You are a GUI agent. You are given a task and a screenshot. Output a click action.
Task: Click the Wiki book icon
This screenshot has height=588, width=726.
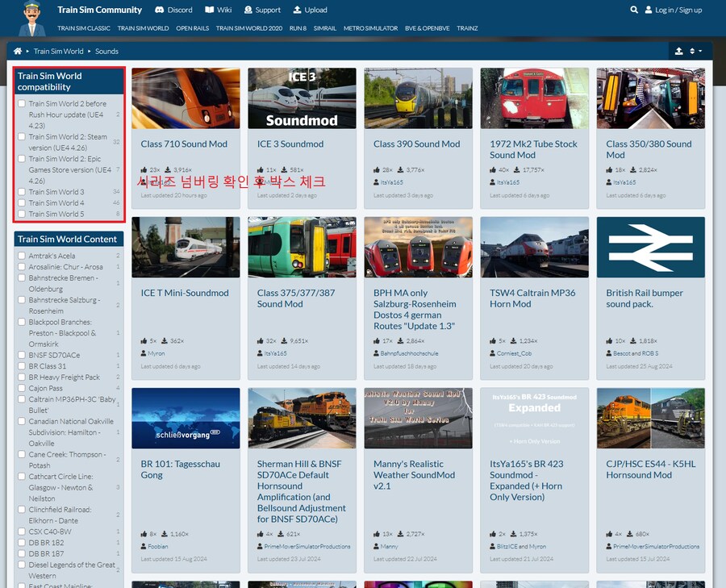(x=209, y=10)
